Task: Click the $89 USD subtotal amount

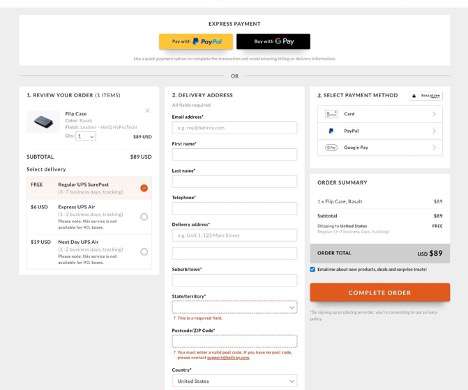Action: [x=141, y=157]
